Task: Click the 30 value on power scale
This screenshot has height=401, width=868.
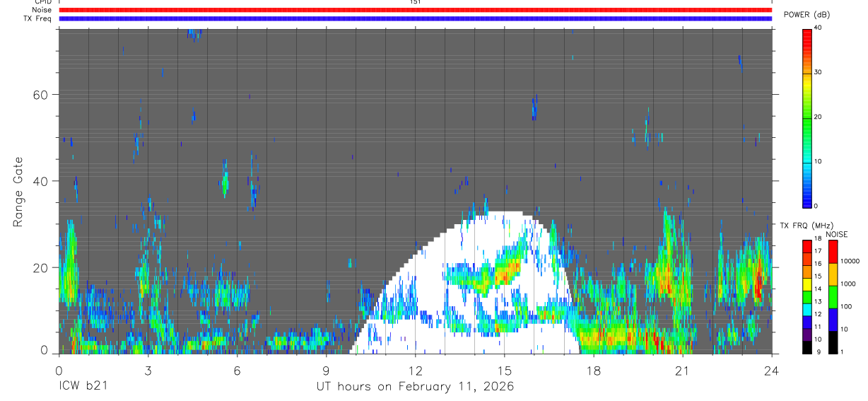Action: (x=818, y=72)
